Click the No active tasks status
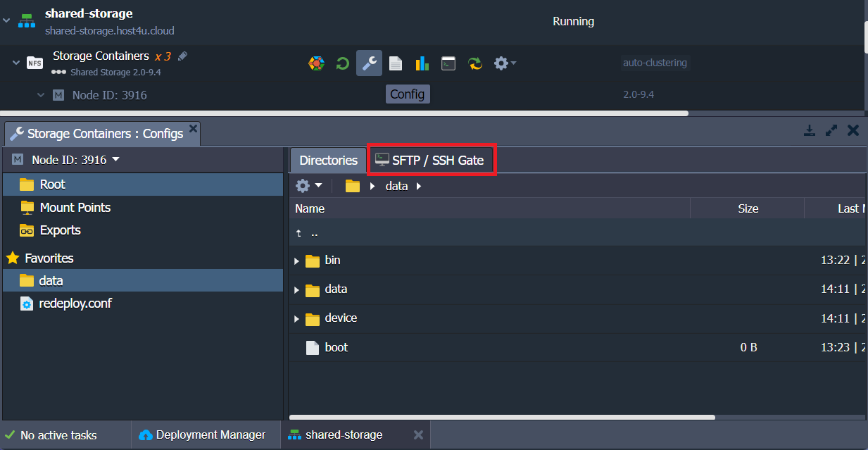The image size is (868, 450). 56,435
